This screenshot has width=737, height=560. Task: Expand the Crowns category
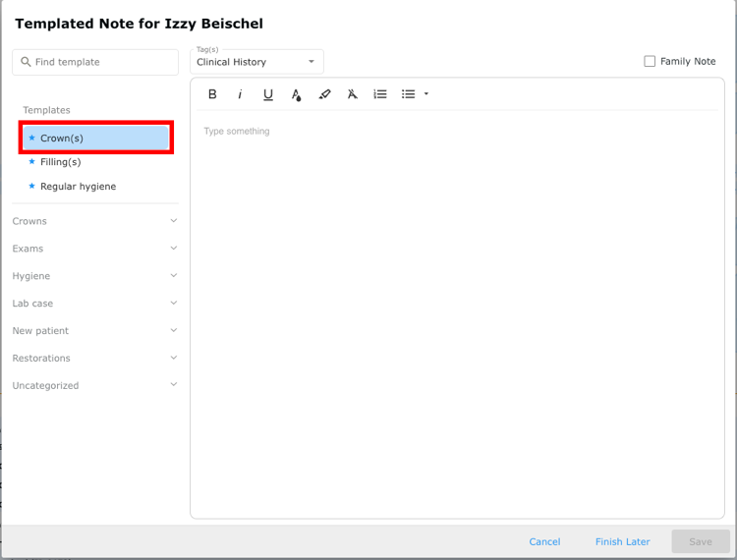(95, 221)
